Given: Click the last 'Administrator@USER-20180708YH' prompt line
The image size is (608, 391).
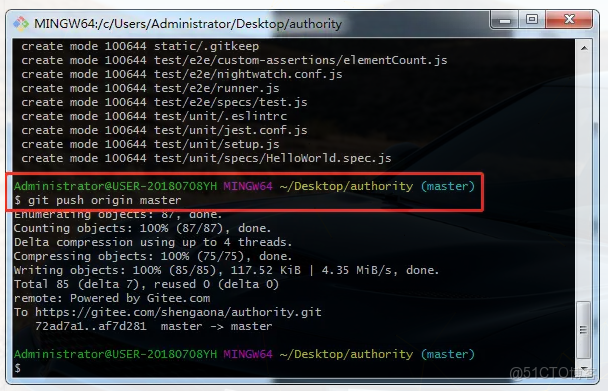Looking at the screenshot, I should [244, 354].
